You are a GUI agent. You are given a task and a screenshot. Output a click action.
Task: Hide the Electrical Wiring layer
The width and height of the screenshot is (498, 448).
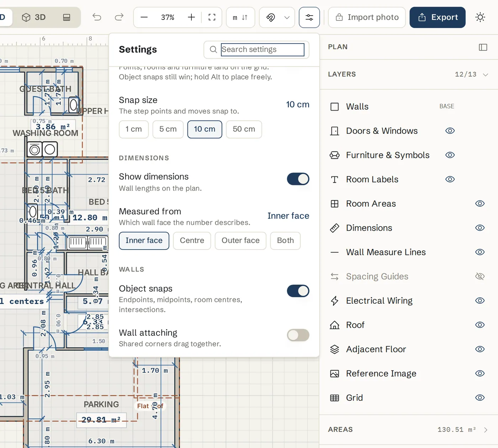tap(480, 300)
